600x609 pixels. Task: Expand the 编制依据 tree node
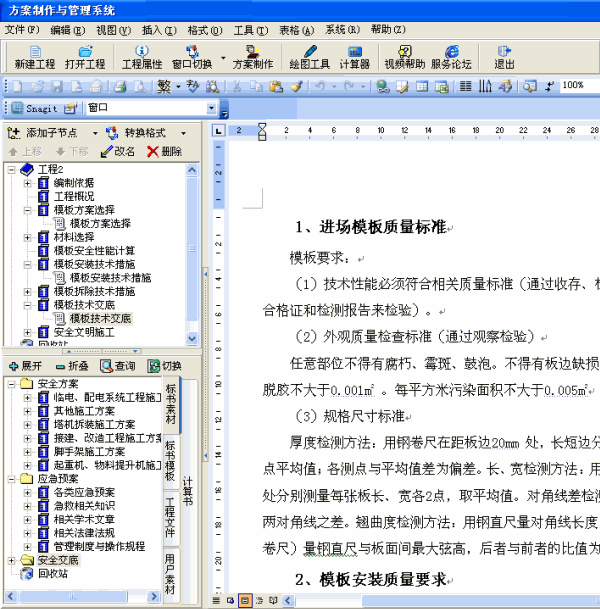coord(27,183)
